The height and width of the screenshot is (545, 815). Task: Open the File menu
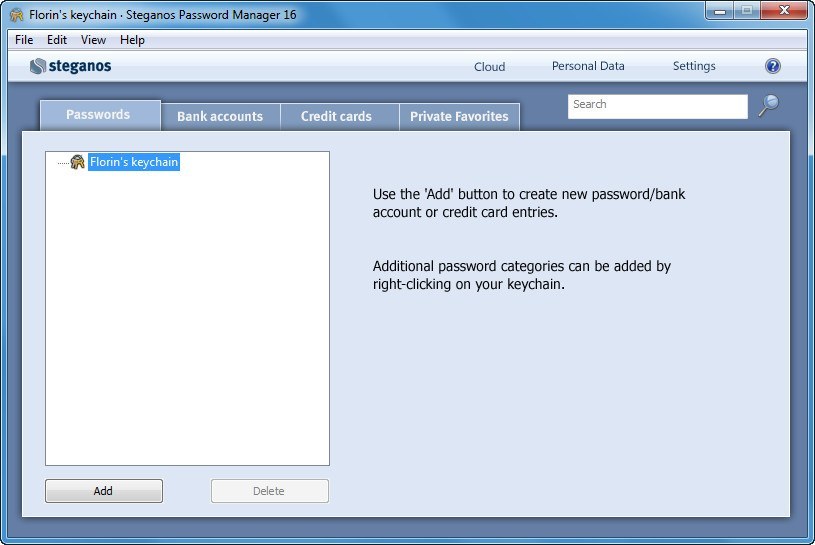(x=24, y=40)
